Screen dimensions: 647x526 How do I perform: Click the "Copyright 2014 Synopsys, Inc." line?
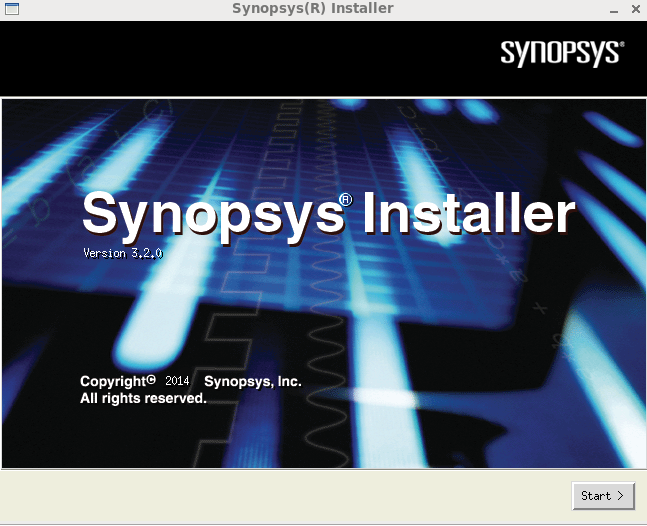point(191,381)
